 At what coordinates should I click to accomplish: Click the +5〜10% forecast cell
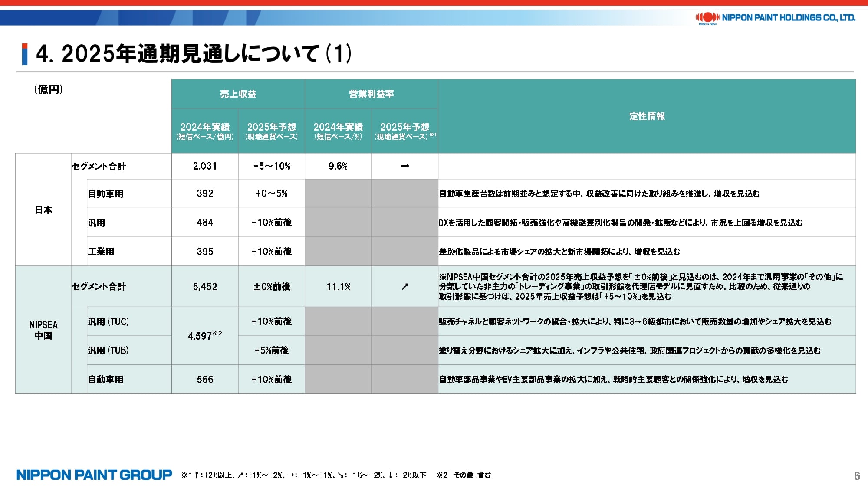[x=272, y=166]
